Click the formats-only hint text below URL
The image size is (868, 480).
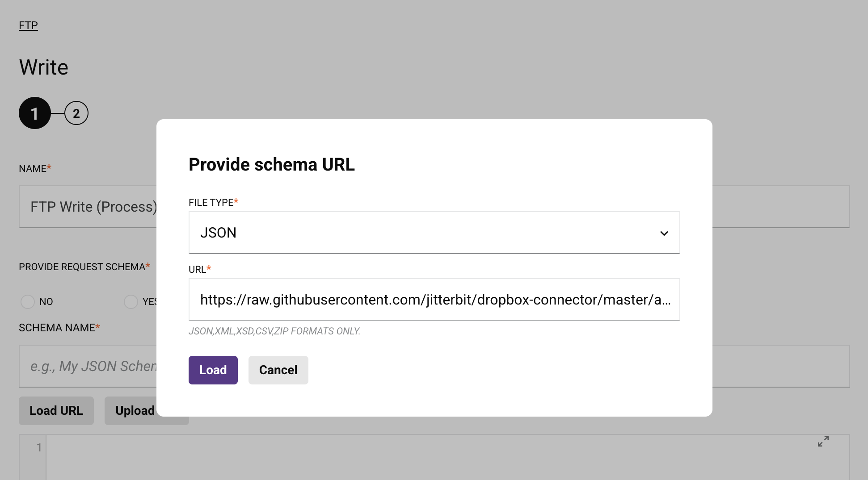click(x=274, y=331)
